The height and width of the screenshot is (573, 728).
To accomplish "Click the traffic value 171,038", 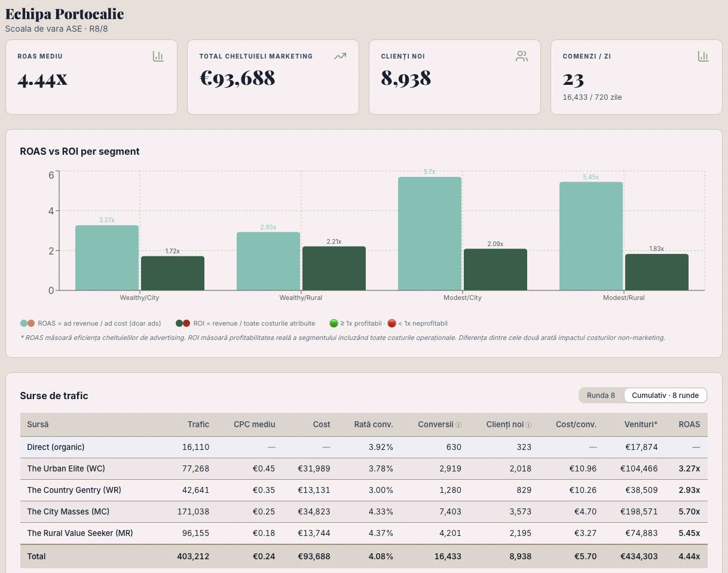I will 193,511.
